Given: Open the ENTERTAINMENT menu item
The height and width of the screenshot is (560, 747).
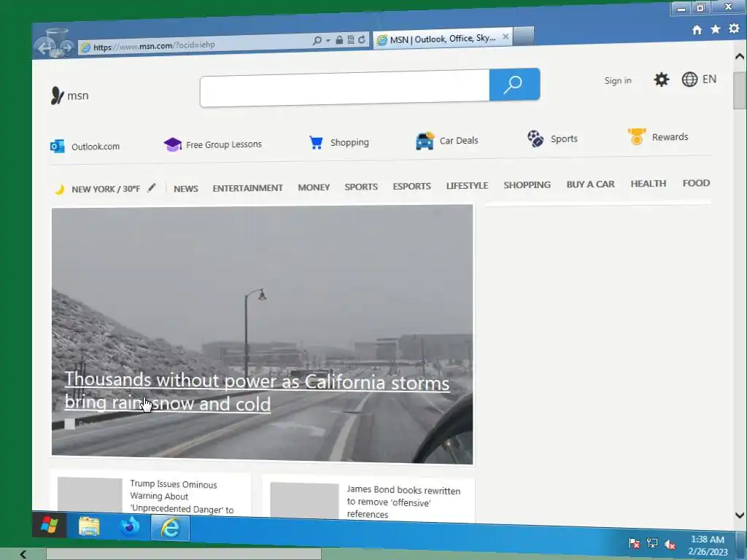Looking at the screenshot, I should 248,188.
